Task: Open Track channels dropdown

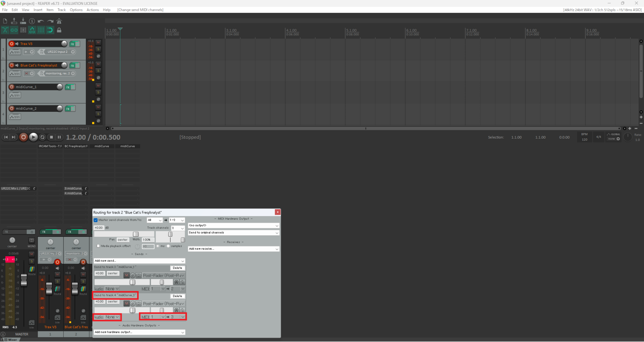Action: (x=178, y=228)
